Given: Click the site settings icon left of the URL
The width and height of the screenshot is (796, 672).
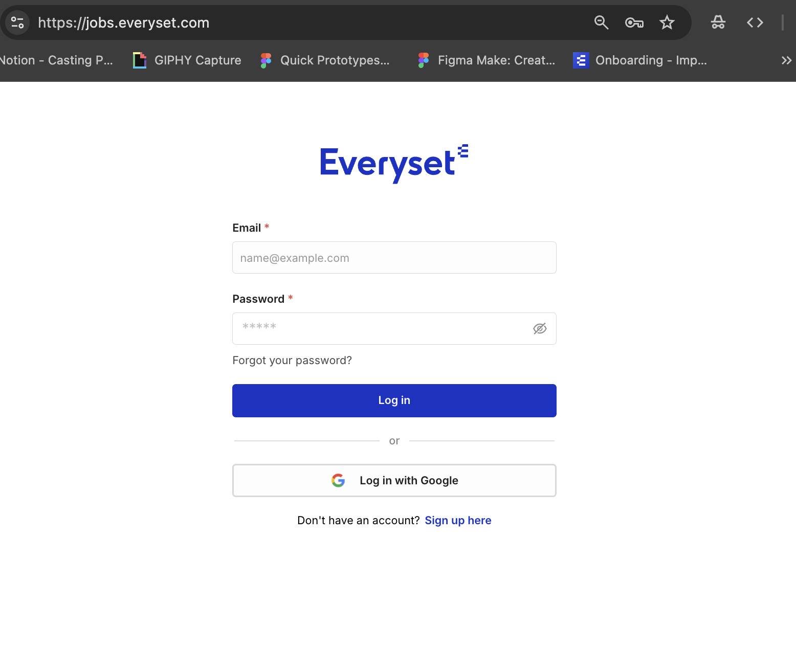Looking at the screenshot, I should point(17,23).
